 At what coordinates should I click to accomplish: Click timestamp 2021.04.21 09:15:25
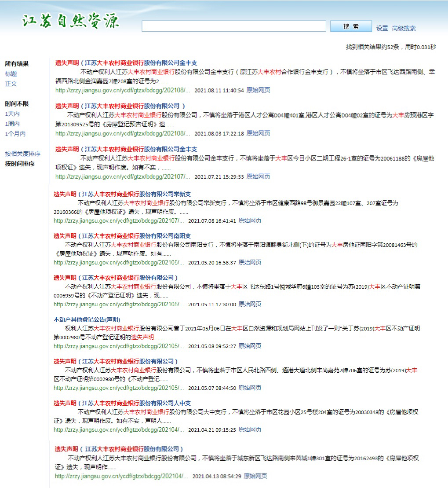pyautogui.click(x=212, y=430)
